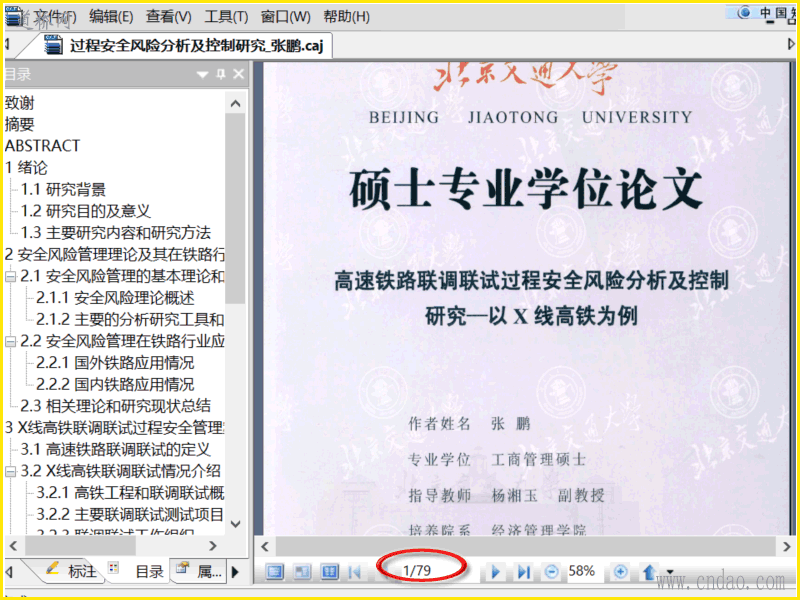Switch to continuous page layout view

click(275, 571)
